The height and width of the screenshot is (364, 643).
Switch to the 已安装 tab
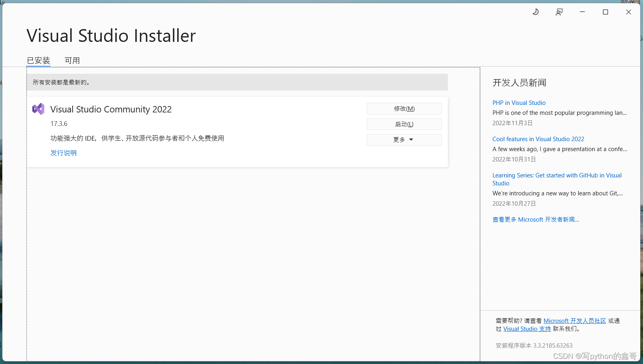[x=38, y=60]
